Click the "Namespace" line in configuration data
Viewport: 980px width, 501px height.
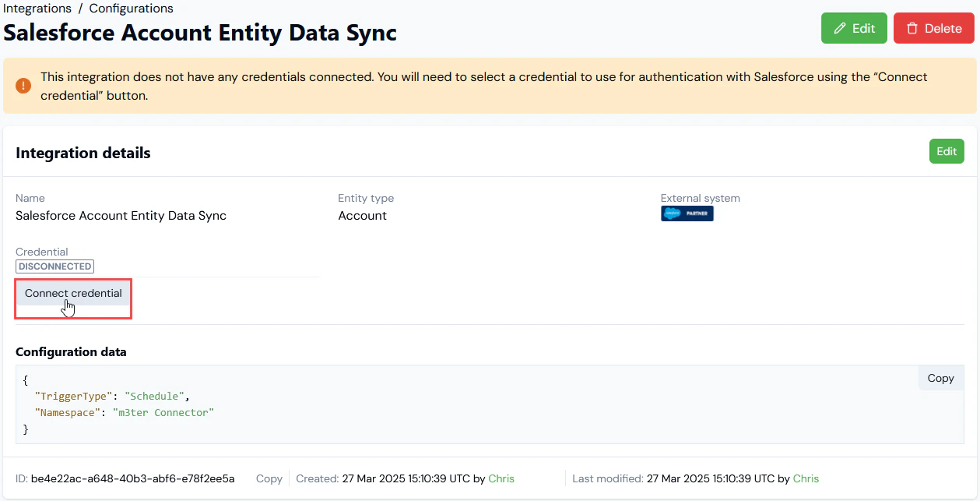click(x=125, y=412)
